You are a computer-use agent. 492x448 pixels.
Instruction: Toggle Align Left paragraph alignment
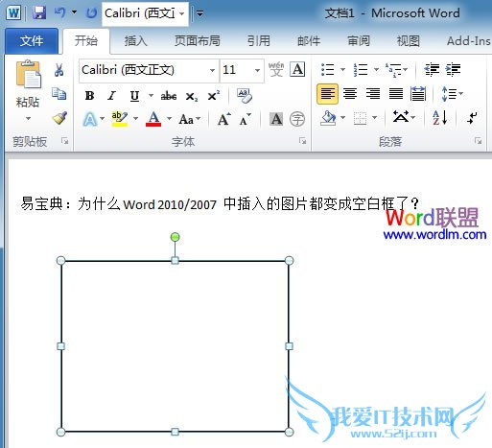327,94
